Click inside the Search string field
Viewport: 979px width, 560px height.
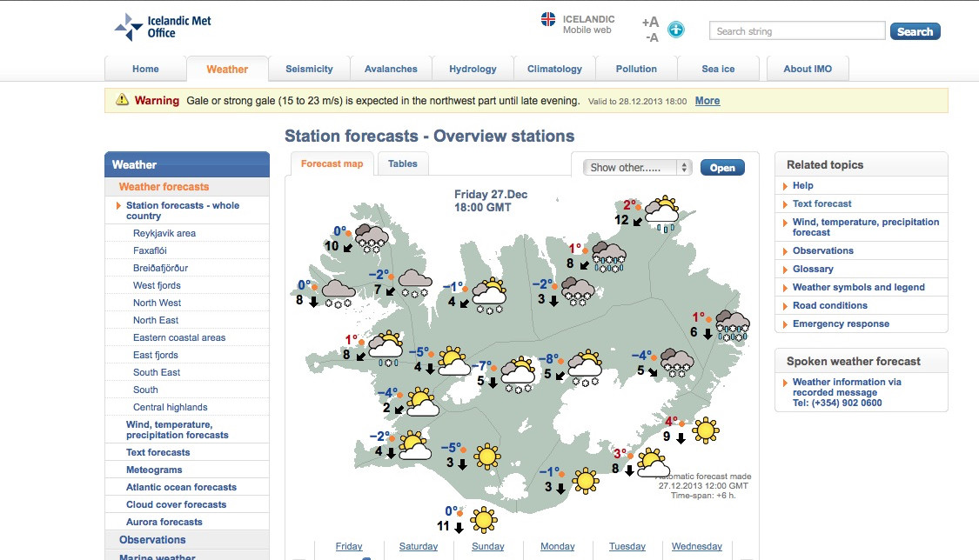(x=796, y=31)
